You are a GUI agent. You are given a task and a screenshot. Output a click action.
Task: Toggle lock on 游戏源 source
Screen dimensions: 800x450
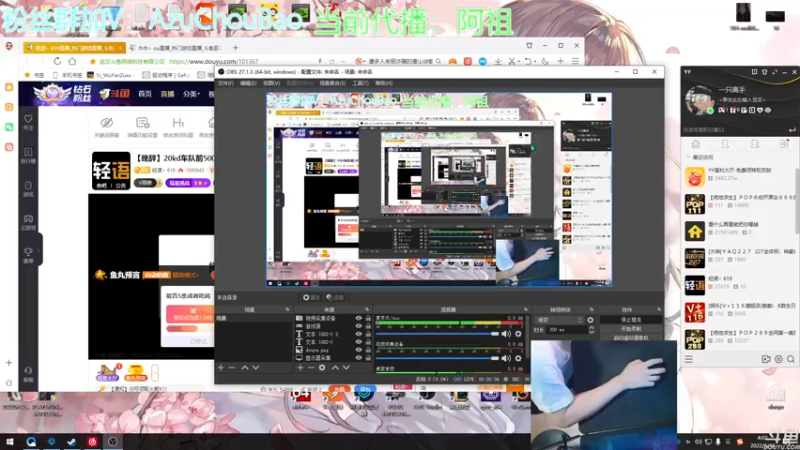368,326
